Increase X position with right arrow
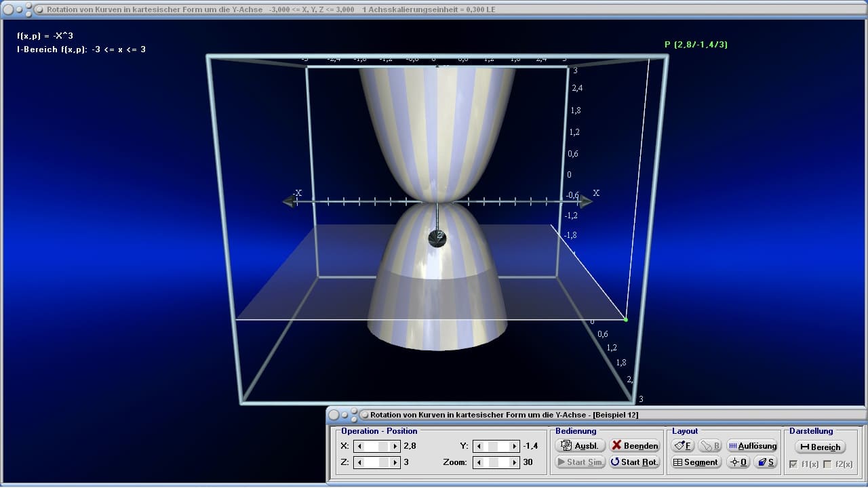The image size is (868, 488). click(395, 446)
